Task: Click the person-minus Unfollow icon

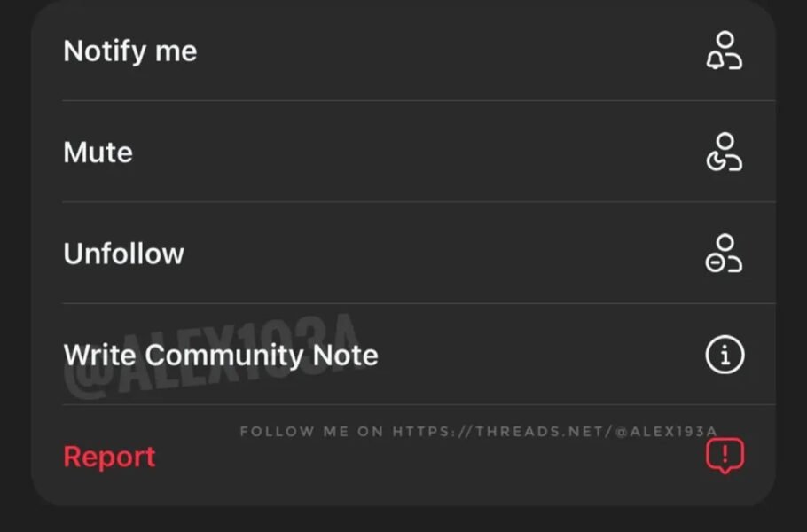Action: [724, 254]
